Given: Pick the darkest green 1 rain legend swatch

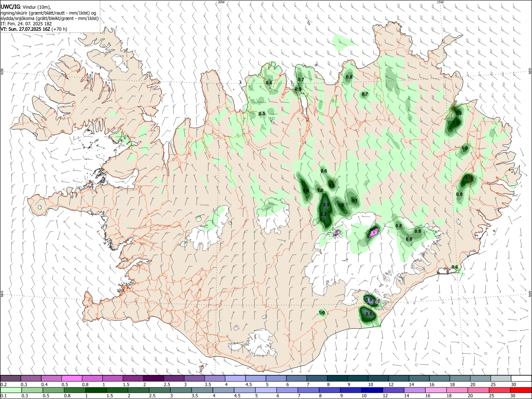Looking at the screenshot, I should (x=95, y=390).
